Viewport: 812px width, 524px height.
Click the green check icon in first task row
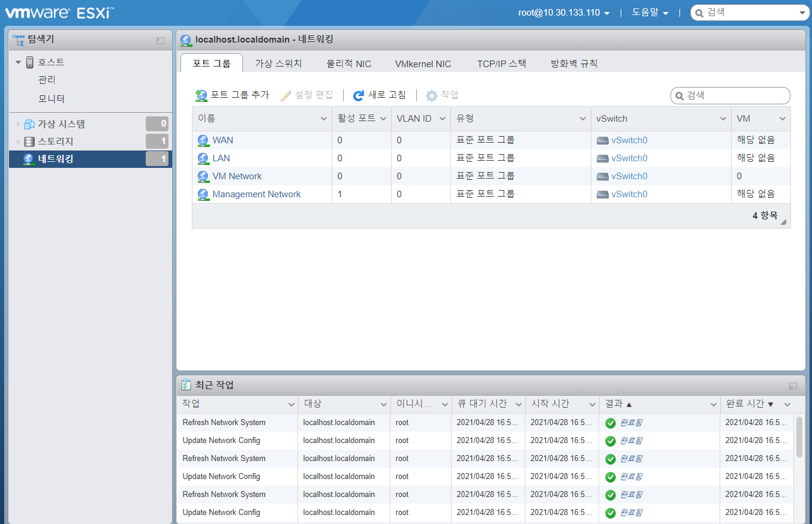coord(610,423)
